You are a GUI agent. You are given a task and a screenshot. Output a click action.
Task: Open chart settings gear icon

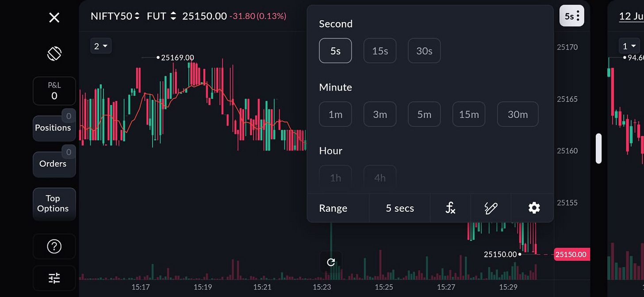click(x=534, y=208)
